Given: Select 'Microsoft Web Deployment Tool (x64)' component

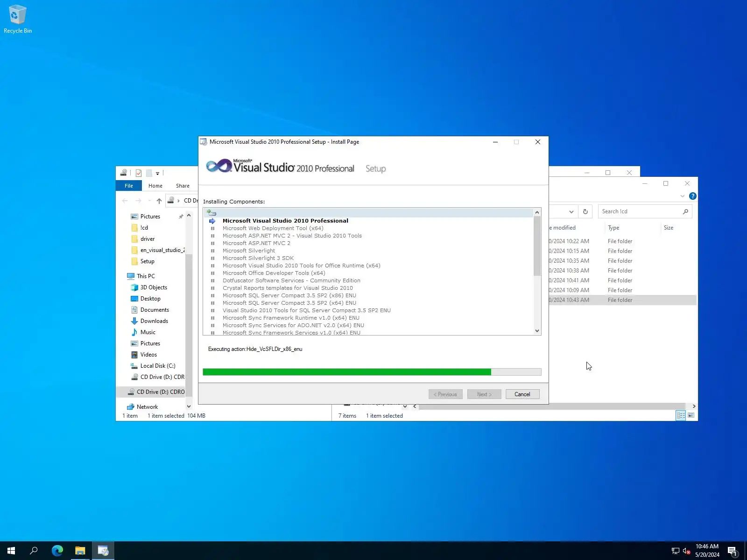Looking at the screenshot, I should point(273,228).
